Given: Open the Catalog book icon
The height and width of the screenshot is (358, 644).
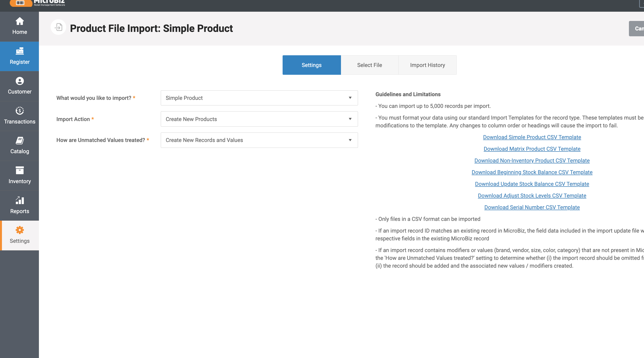Looking at the screenshot, I should tap(19, 141).
